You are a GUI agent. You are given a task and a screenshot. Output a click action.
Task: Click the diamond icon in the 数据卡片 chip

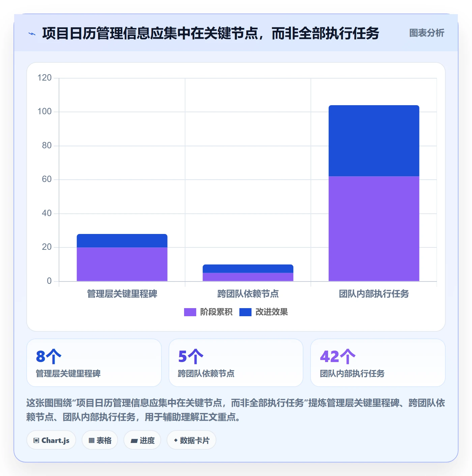click(x=176, y=440)
